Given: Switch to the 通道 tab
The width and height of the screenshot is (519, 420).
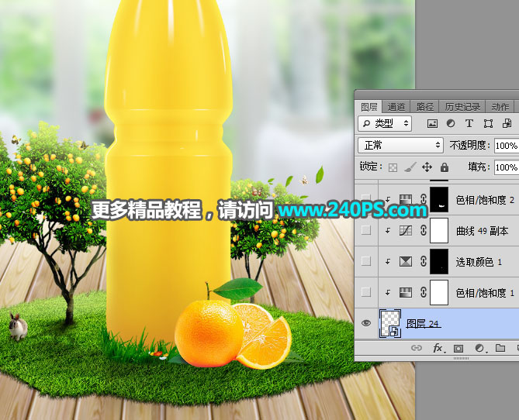Looking at the screenshot, I should [x=396, y=107].
